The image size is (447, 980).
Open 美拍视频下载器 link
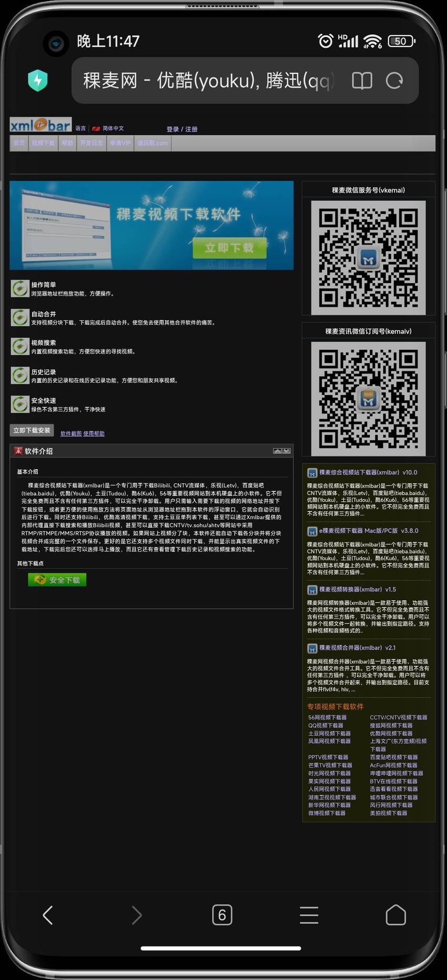(389, 813)
